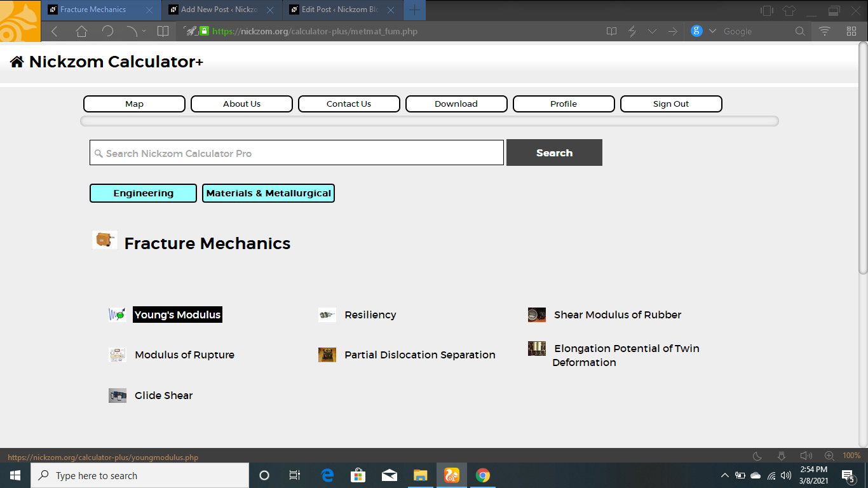Show hidden system tray icons arrow
Viewport: 868px width, 488px height.
coord(724,475)
